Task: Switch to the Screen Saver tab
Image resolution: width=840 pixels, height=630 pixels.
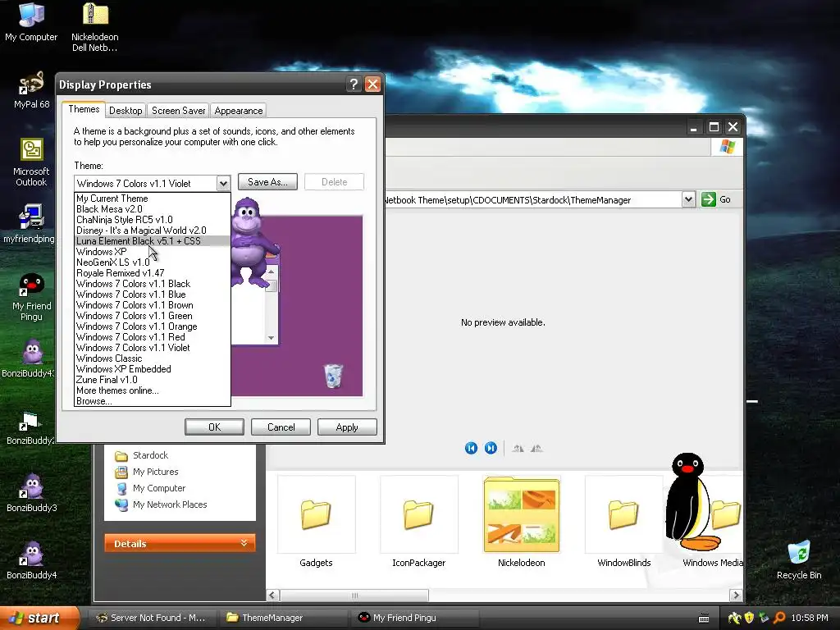Action: 178,111
